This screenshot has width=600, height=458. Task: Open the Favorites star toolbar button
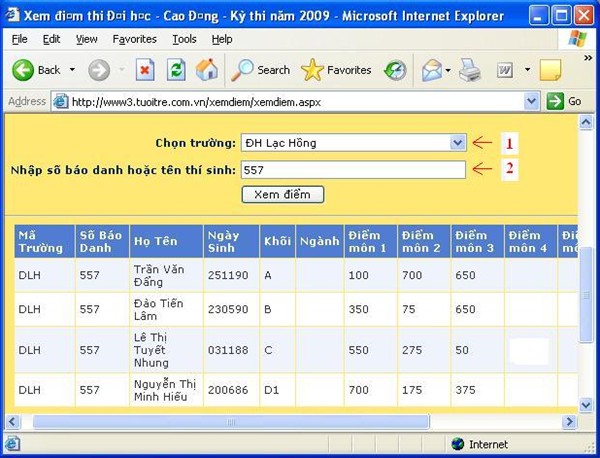(x=336, y=70)
